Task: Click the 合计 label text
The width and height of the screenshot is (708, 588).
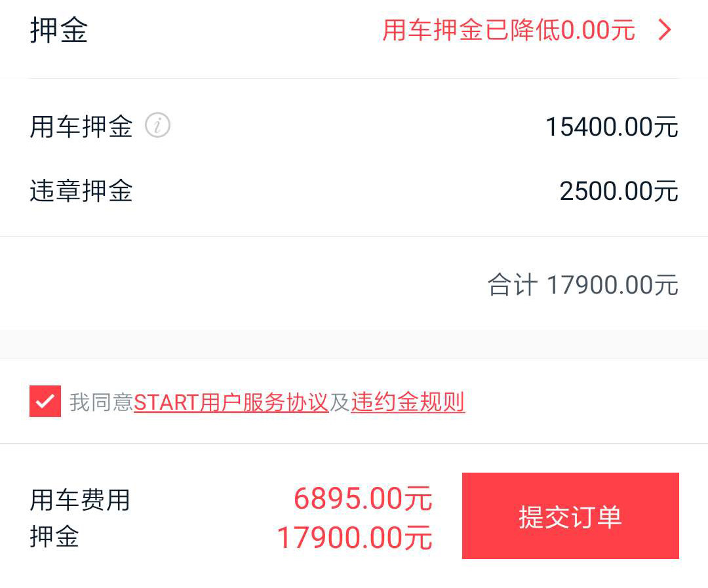Action: point(512,285)
